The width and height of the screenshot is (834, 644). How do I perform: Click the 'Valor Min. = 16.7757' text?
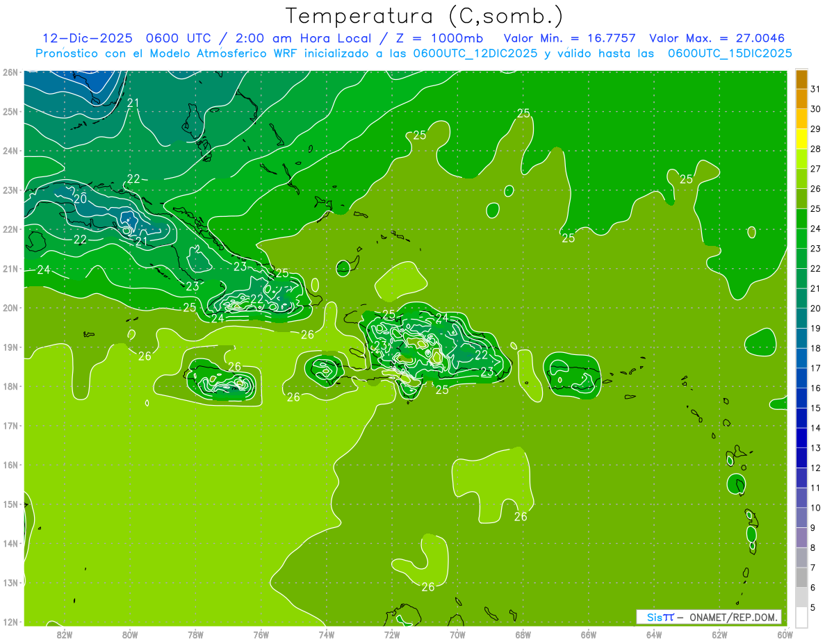[x=570, y=38]
